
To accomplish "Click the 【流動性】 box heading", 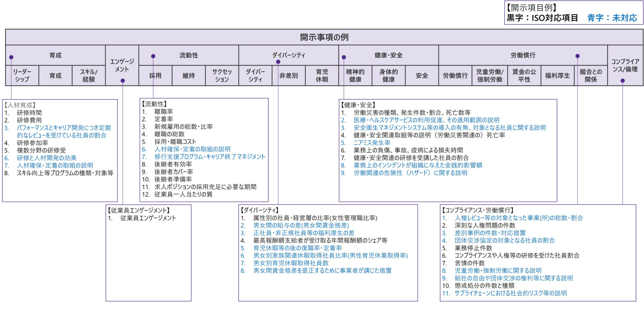I will tap(154, 104).
